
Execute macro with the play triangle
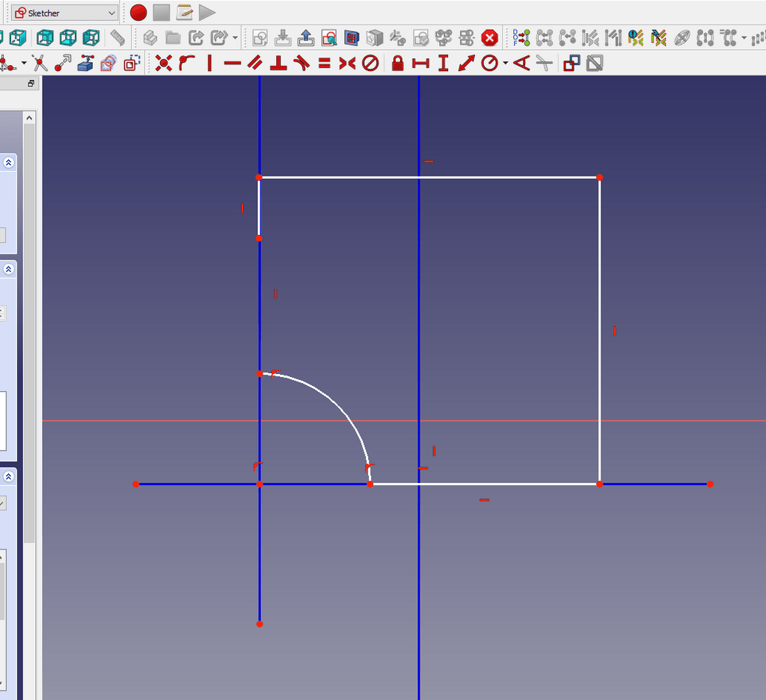(207, 13)
